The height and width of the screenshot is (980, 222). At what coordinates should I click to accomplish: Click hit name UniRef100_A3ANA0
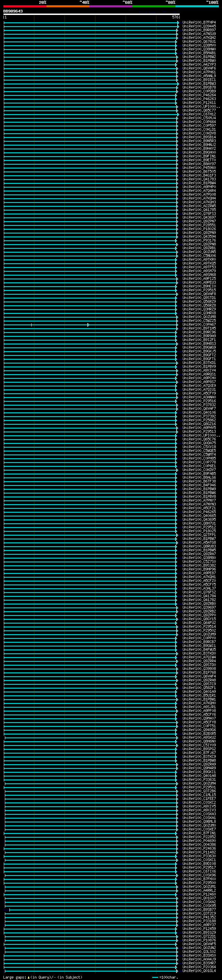(199, 397)
